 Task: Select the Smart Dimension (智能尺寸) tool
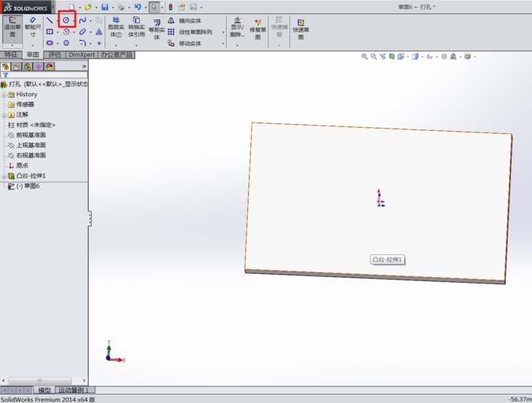coord(32,27)
